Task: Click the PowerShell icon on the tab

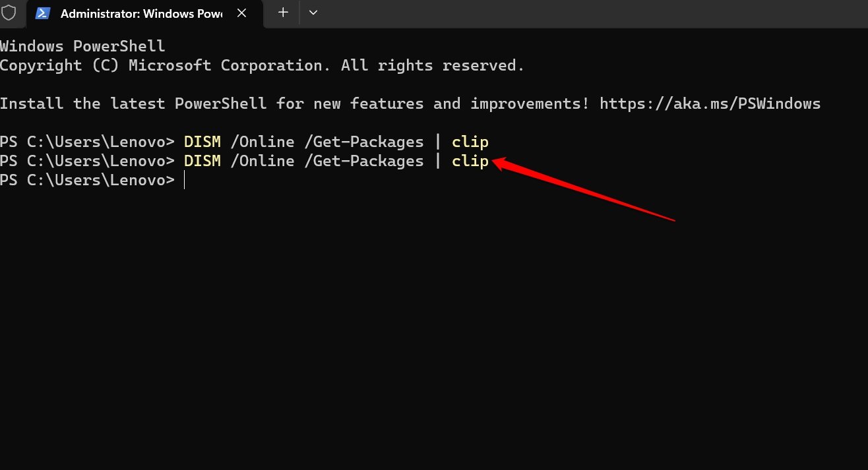Action: tap(43, 13)
